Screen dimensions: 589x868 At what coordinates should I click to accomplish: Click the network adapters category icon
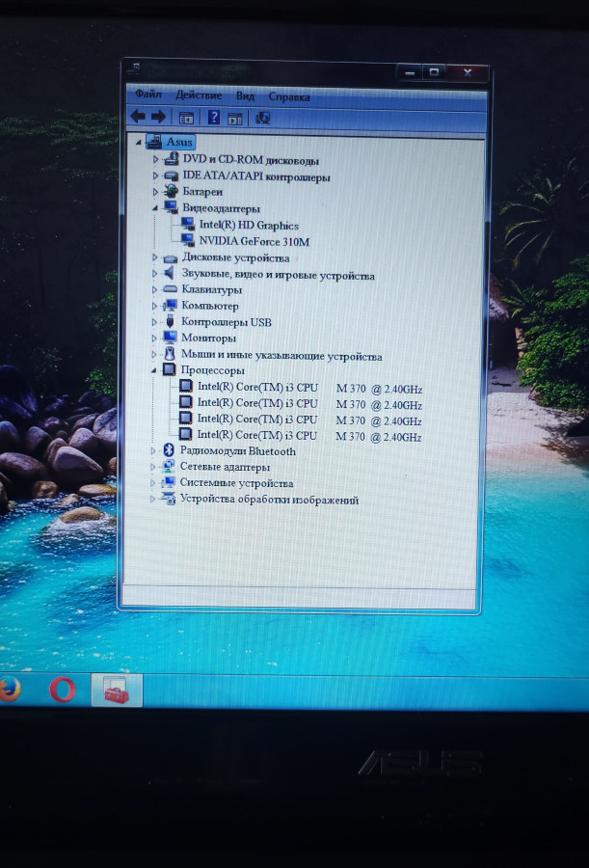coord(169,467)
